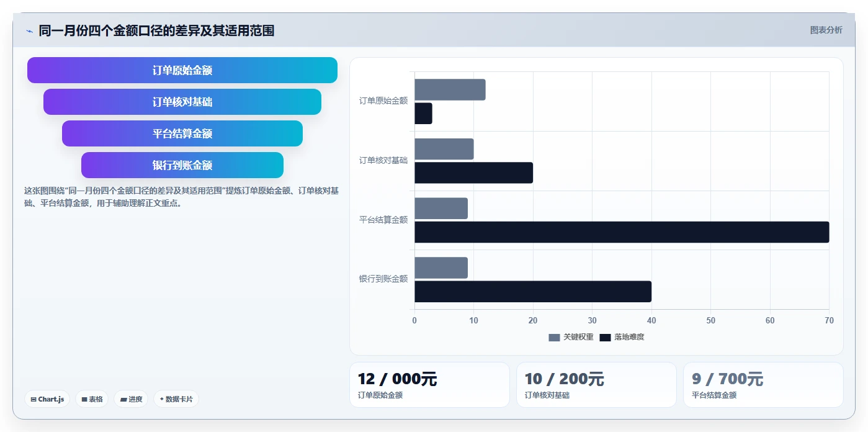Click 落地难度 bar for 订单核对基础
The height and width of the screenshot is (432, 868).
point(473,173)
